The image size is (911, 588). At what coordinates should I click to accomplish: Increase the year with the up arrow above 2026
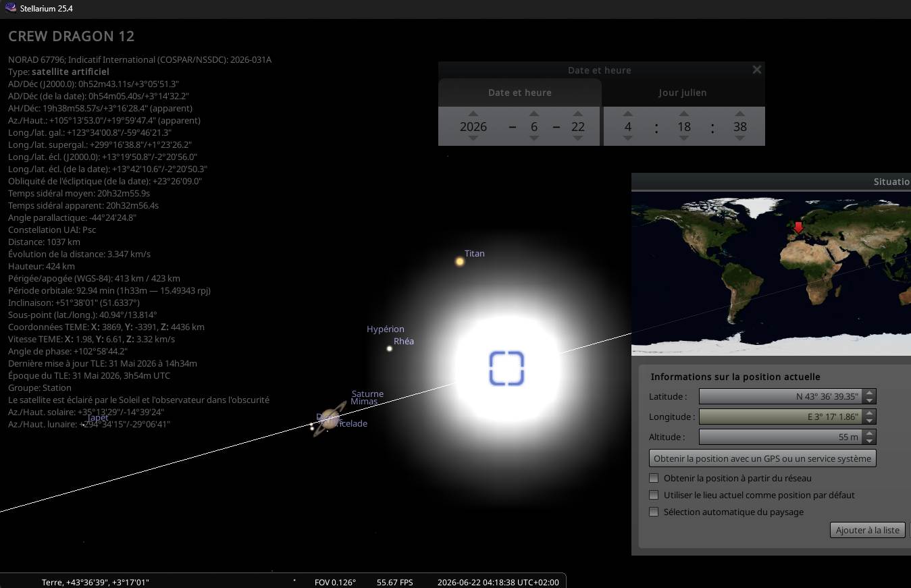click(x=473, y=113)
